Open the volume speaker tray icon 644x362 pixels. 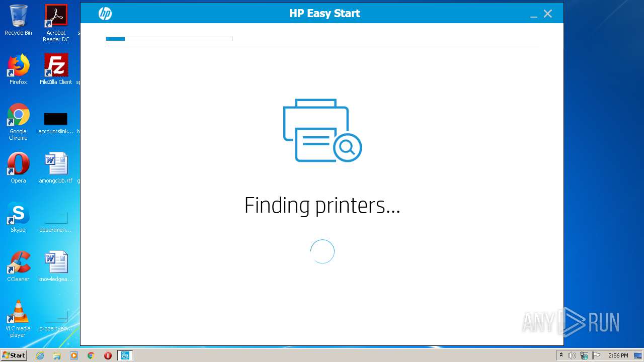click(572, 355)
